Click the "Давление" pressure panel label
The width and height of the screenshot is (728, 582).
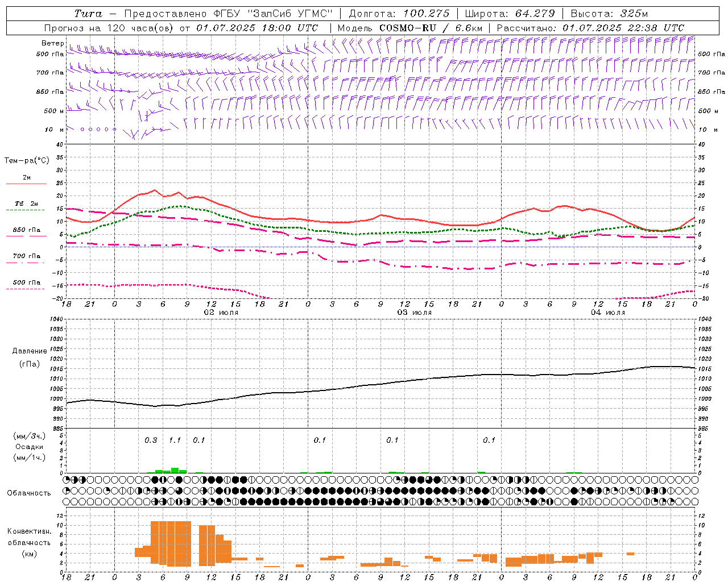[x=30, y=351]
